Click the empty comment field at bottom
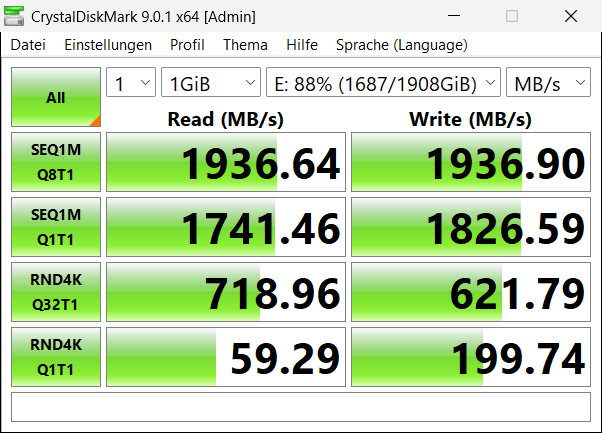The width and height of the screenshot is (602, 433). click(301, 407)
